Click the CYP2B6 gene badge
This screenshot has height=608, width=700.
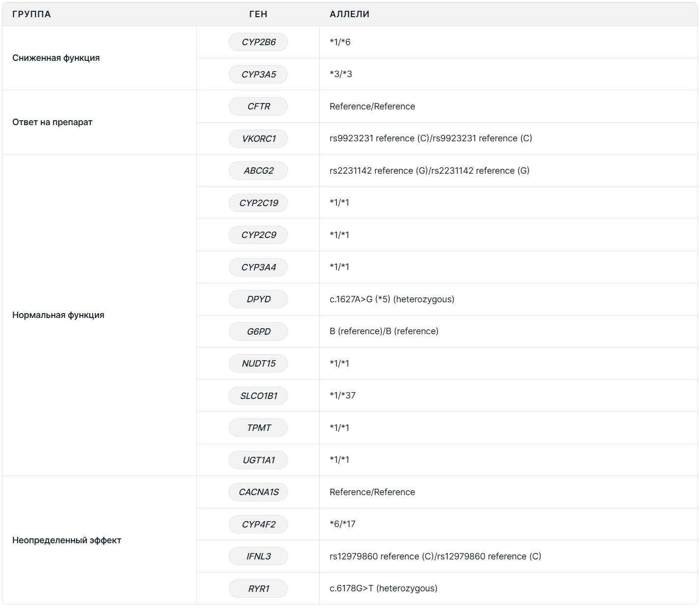click(x=258, y=42)
